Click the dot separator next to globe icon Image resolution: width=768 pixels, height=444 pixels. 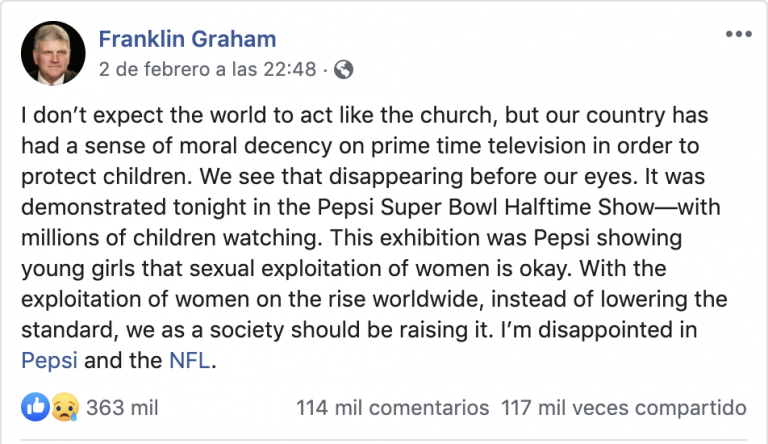[x=326, y=69]
